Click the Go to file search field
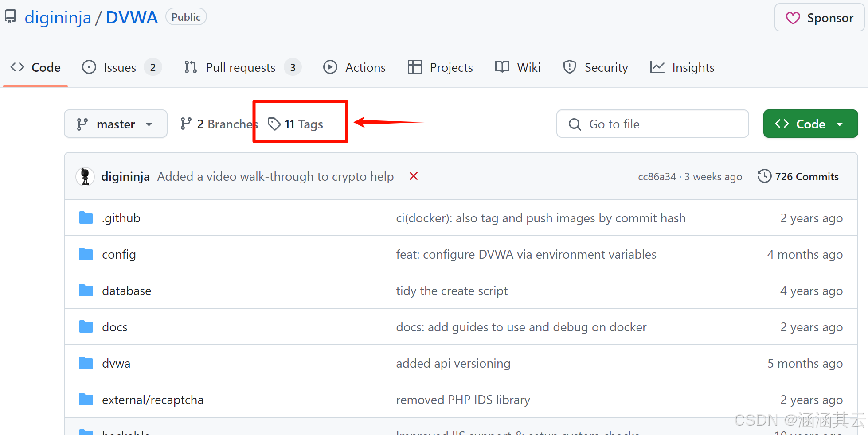 pyautogui.click(x=653, y=124)
